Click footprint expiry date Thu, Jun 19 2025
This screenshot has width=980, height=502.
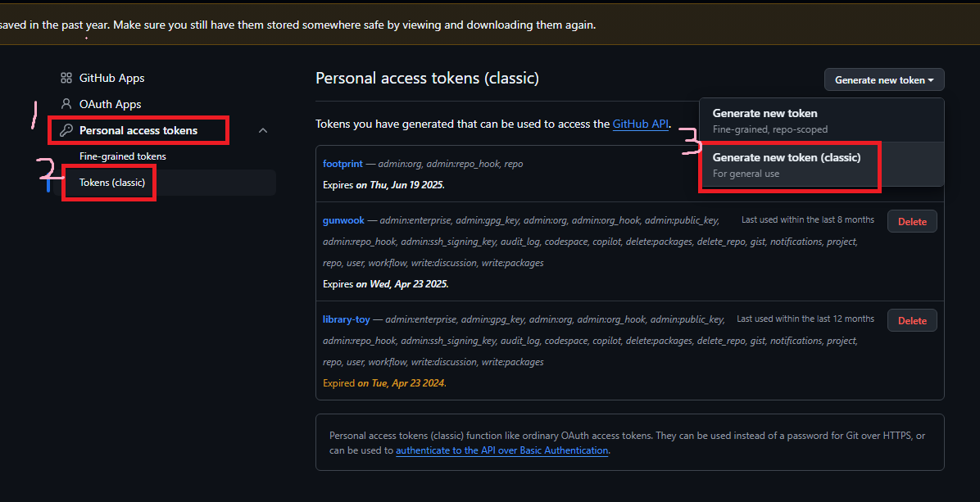(400, 185)
